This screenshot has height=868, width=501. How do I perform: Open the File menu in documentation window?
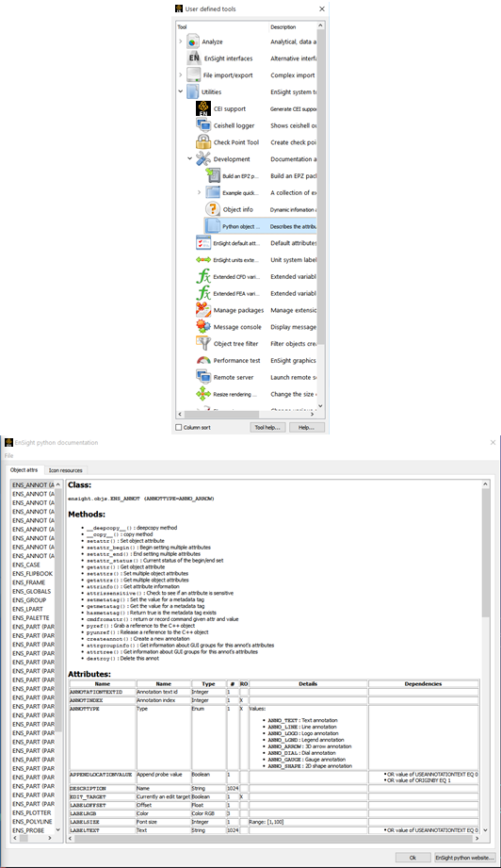8,455
